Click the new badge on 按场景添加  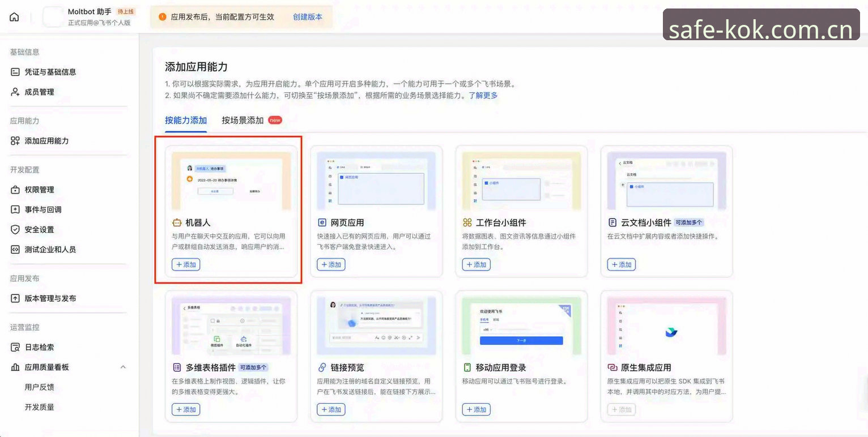[275, 120]
